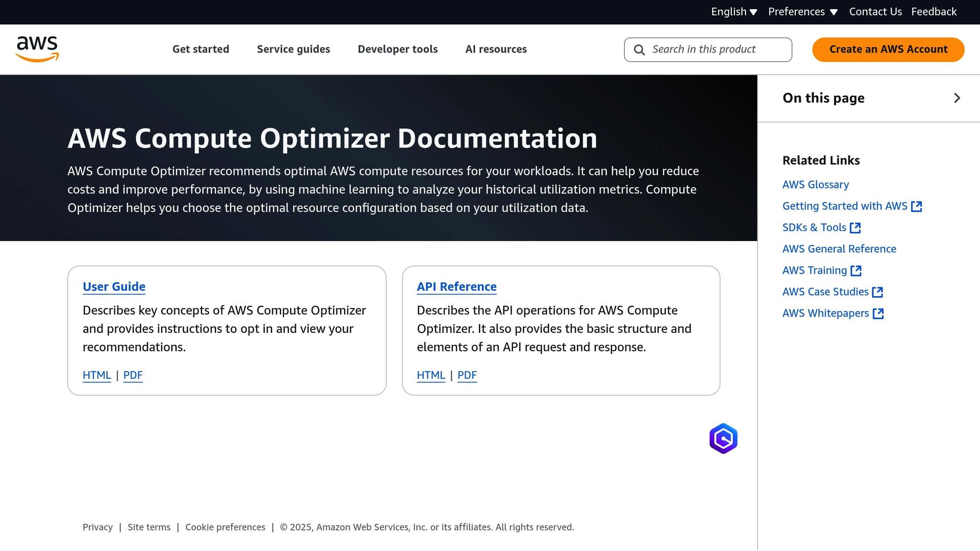Click external link icon beside SDKs & Tools
The width and height of the screenshot is (980, 551).
coord(855,228)
